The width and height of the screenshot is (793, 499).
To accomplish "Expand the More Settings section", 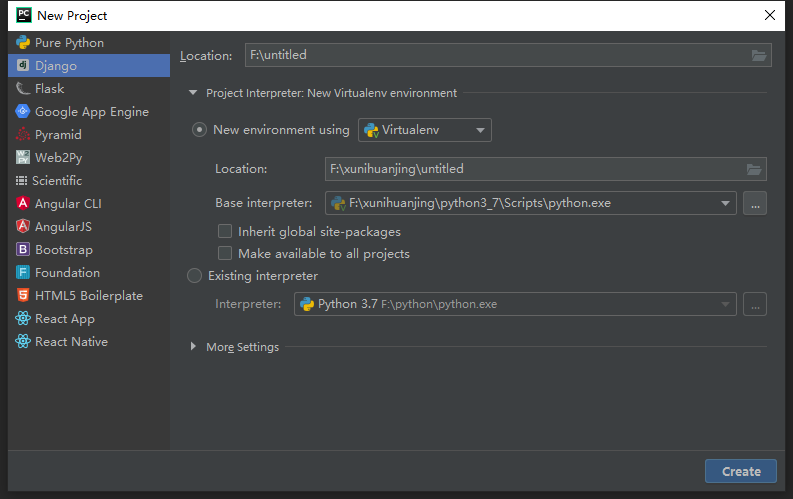I will coord(193,346).
